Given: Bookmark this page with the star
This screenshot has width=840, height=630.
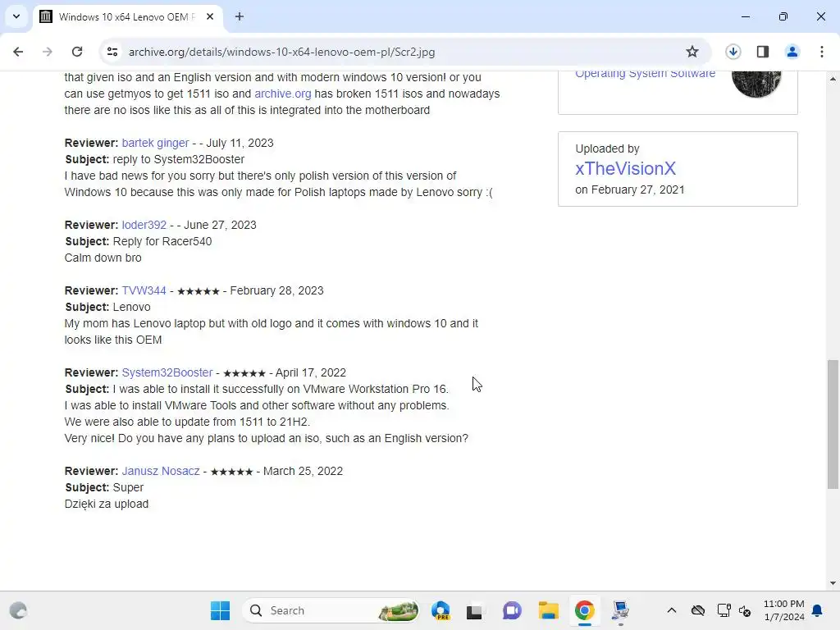Looking at the screenshot, I should (x=692, y=52).
